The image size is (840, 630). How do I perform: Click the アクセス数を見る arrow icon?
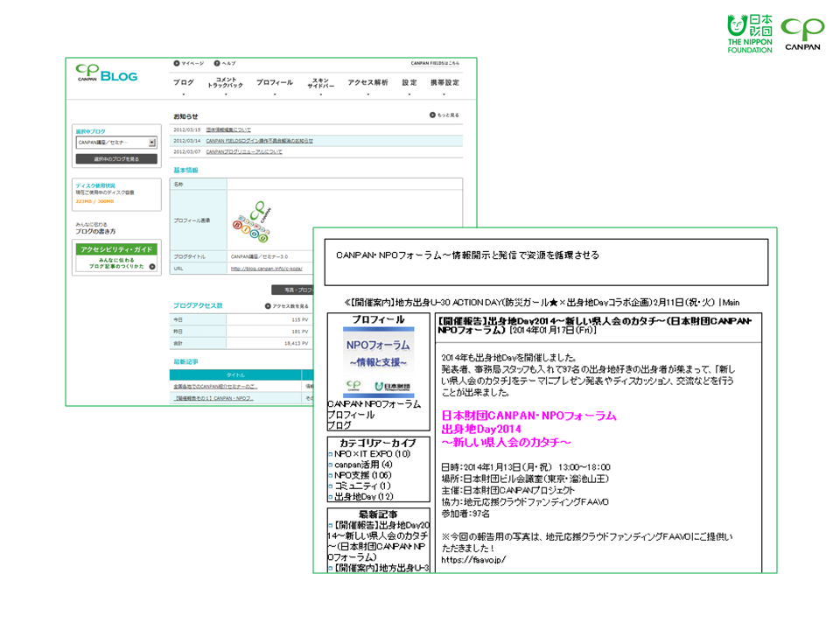[x=268, y=306]
